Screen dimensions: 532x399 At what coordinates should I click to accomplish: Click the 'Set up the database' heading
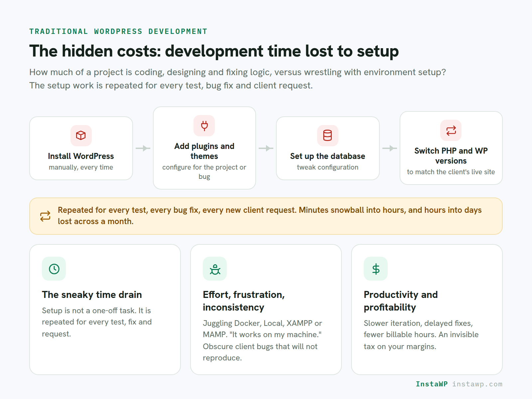(328, 156)
